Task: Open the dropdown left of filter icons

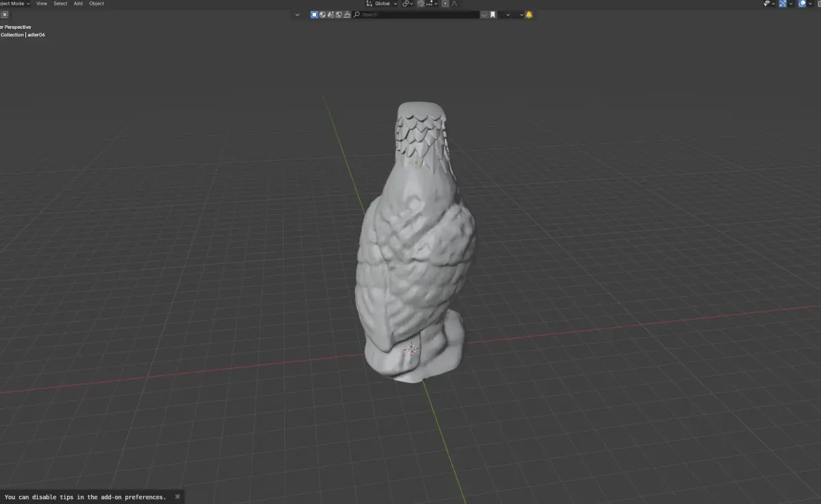Action: tap(298, 14)
